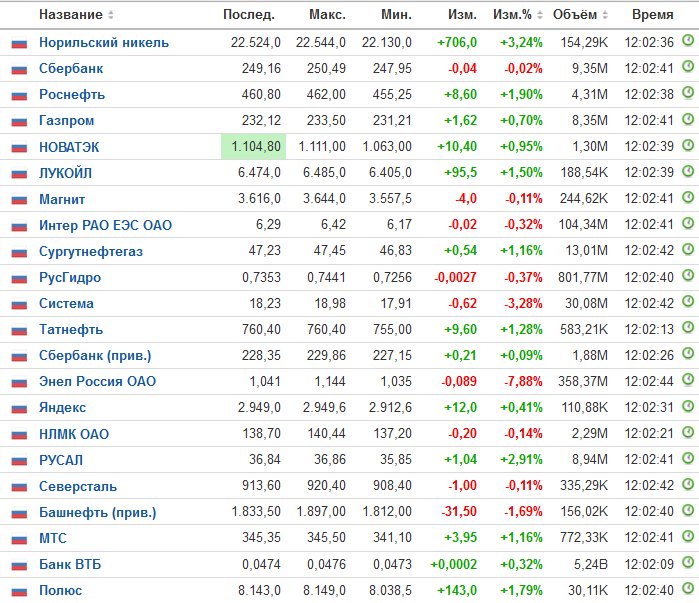The image size is (699, 603).
Task: Click the clock icon in Норильский никель row
Action: coord(688,41)
